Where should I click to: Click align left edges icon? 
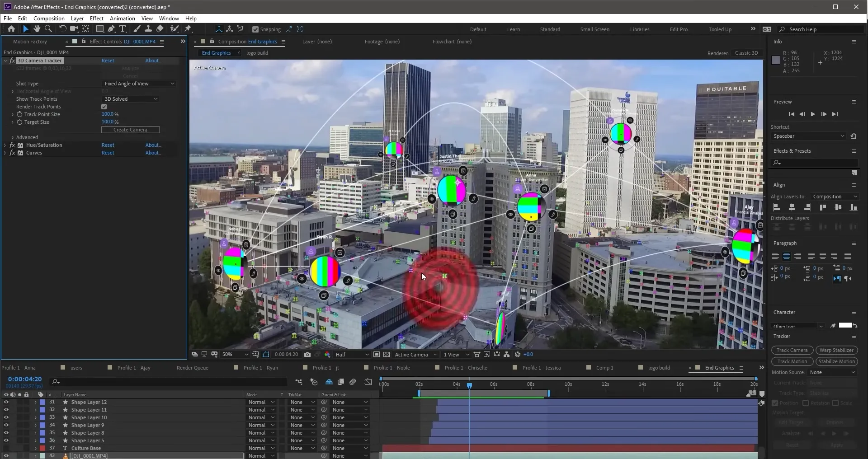click(777, 207)
